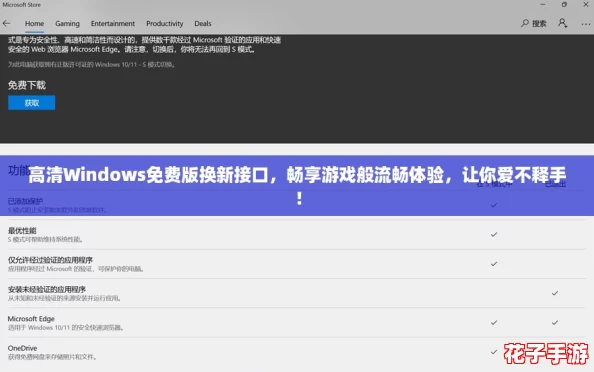Screen dimensions: 594x372
Task: Click the description line under Microsoft Edge
Action: click(x=66, y=328)
